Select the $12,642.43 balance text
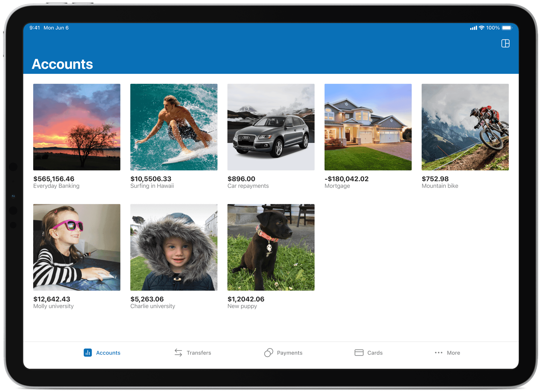Viewport: 542px width, 392px height. pyautogui.click(x=52, y=299)
